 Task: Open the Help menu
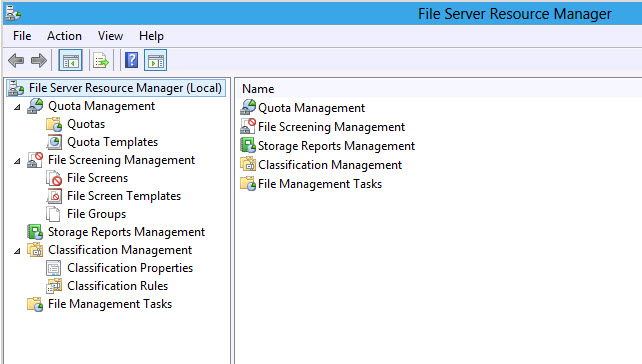tap(151, 36)
